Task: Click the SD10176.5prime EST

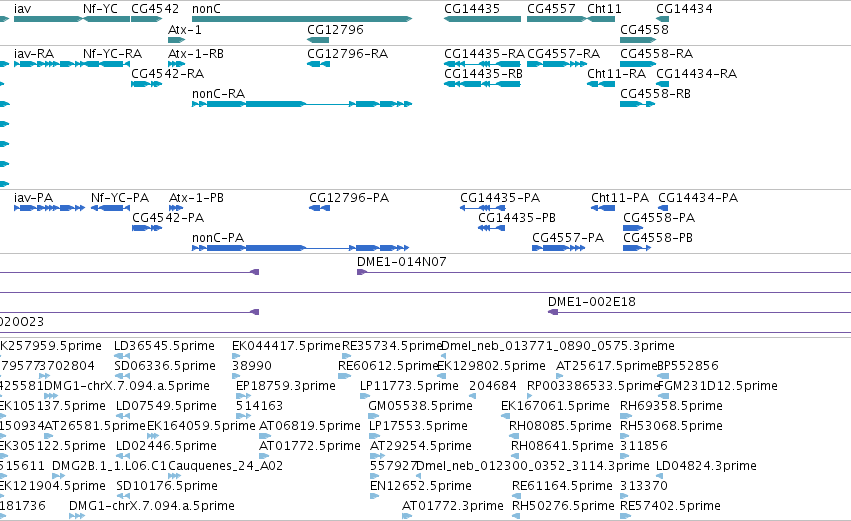Action: (123, 496)
